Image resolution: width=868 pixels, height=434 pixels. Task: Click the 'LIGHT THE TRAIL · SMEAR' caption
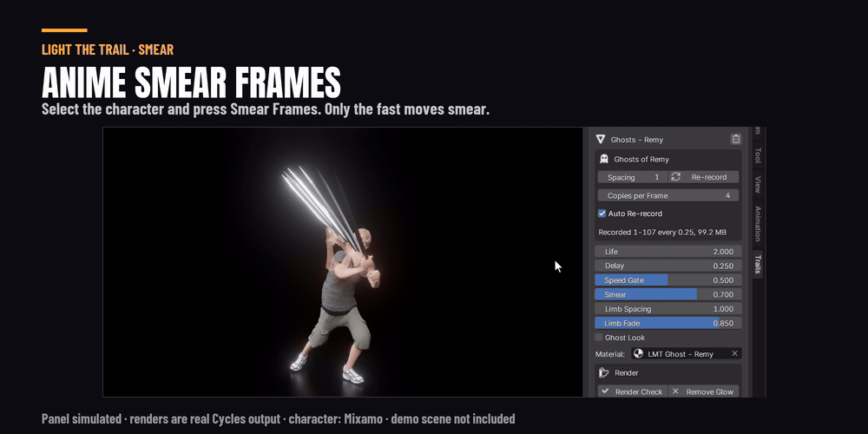tap(108, 49)
